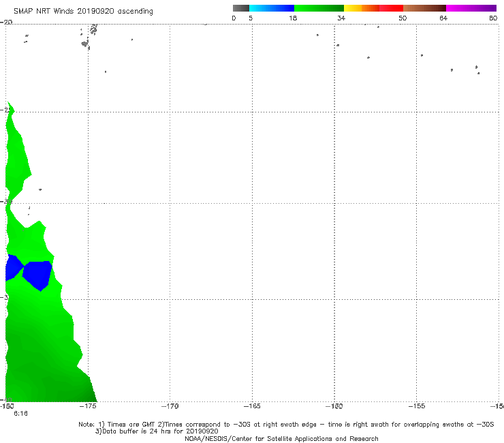Viewport: 504px width, 443px height.
Task: Click the 'SMAP NRT Winds 20190920 ascending' title
Action: [83, 11]
